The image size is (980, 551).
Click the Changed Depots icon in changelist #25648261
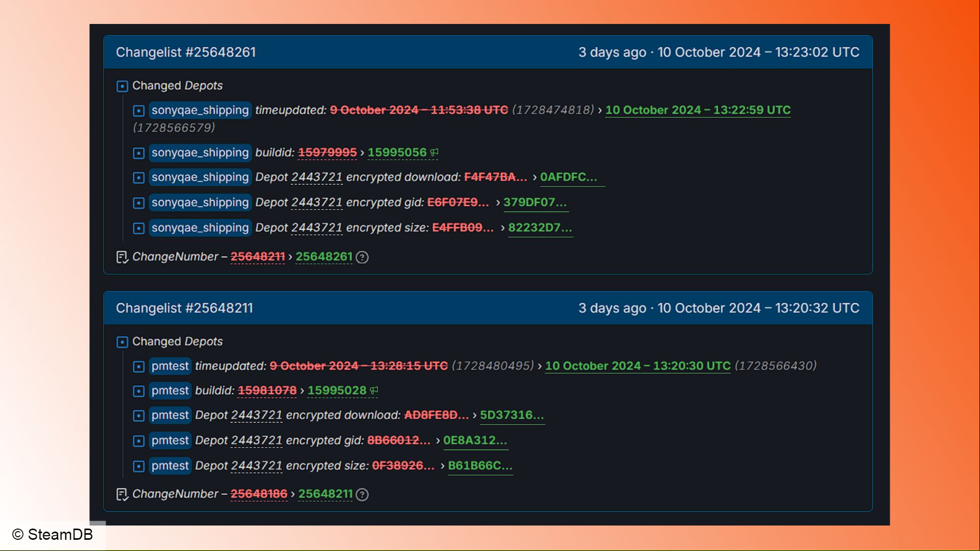click(x=122, y=86)
